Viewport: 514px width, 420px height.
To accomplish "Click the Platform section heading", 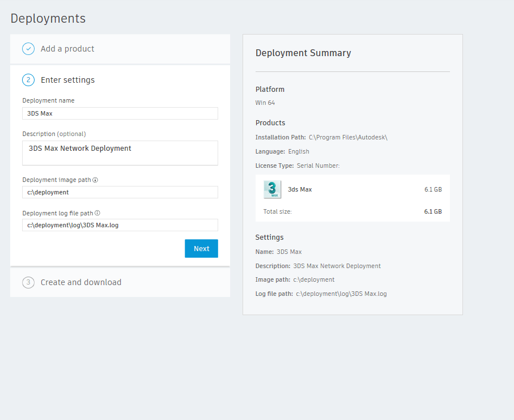I will [270, 90].
